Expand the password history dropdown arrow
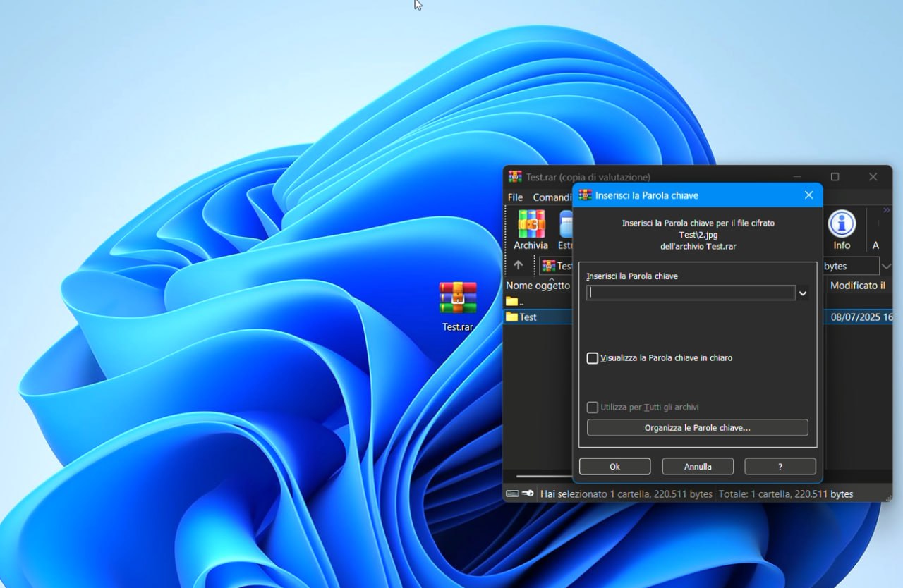The width and height of the screenshot is (903, 588). [x=803, y=293]
